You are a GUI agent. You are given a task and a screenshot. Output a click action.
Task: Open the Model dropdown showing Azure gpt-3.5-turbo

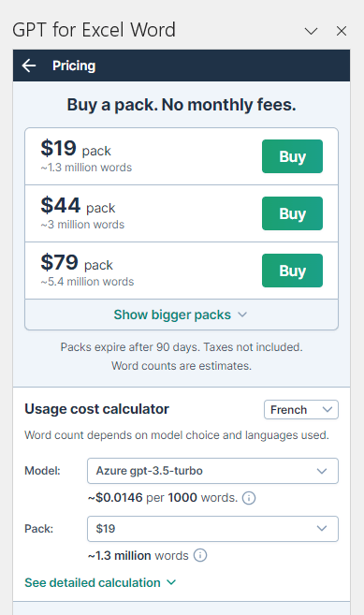pos(212,471)
